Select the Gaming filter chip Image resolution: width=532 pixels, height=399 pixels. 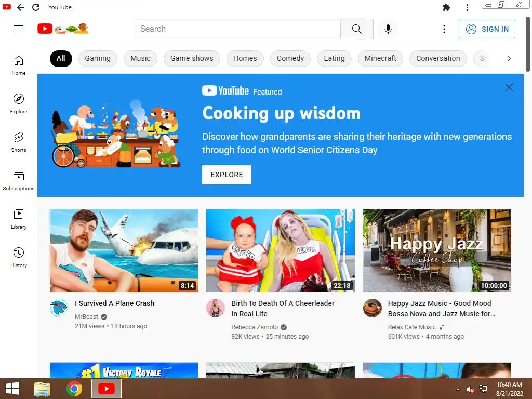(98, 58)
